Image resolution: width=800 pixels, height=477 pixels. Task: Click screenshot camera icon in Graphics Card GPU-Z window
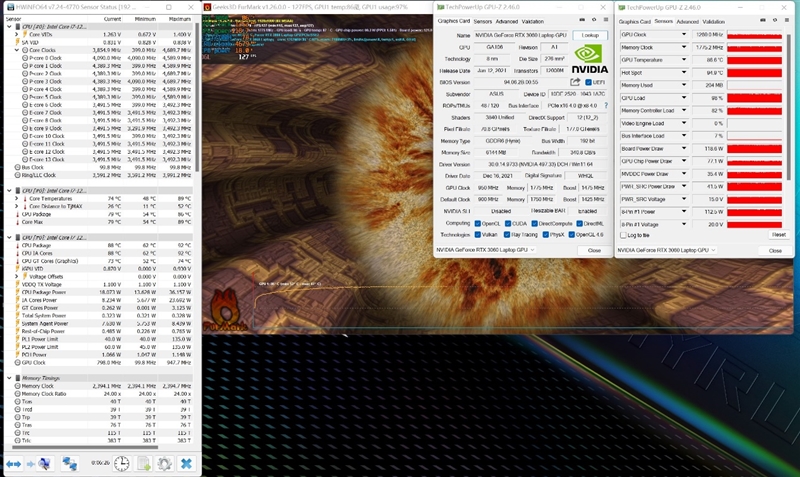[582, 20]
